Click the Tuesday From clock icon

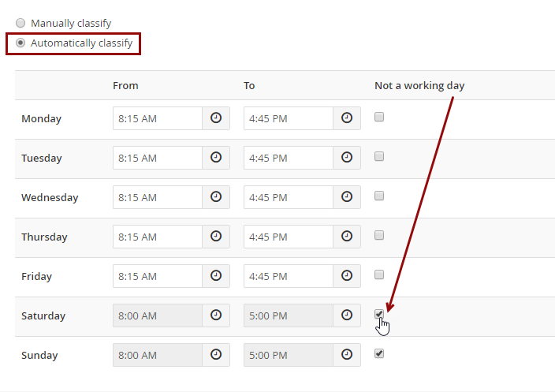[216, 157]
